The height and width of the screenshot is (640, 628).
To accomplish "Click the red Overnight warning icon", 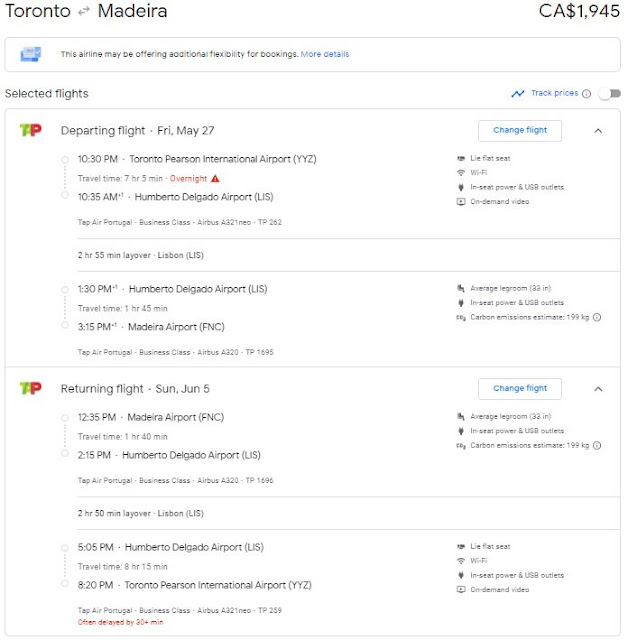I will pyautogui.click(x=215, y=178).
